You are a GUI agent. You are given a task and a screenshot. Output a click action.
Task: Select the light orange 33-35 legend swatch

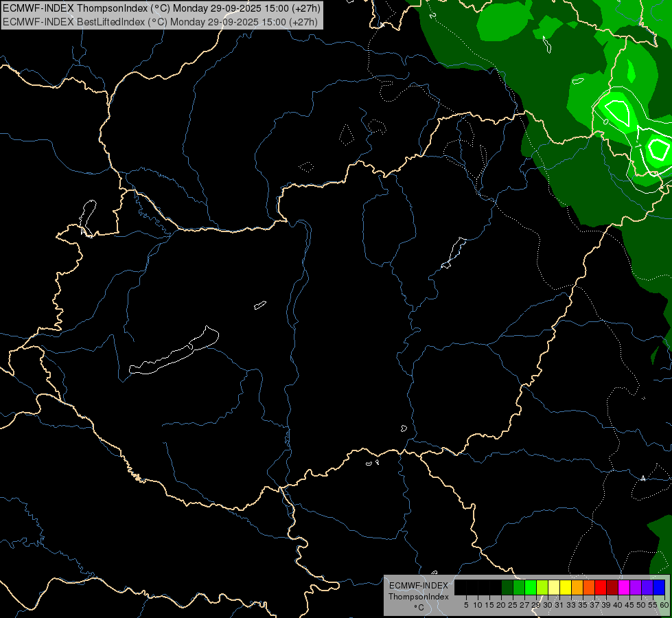(x=577, y=588)
